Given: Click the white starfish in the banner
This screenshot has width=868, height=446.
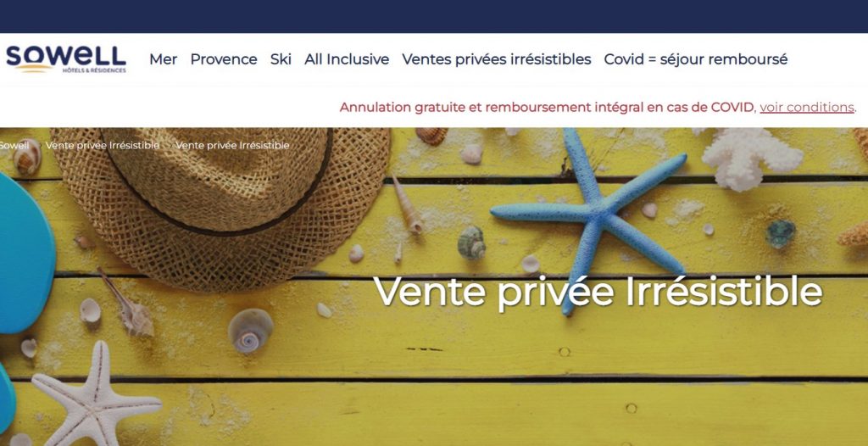Looking at the screenshot, I should (x=95, y=394).
